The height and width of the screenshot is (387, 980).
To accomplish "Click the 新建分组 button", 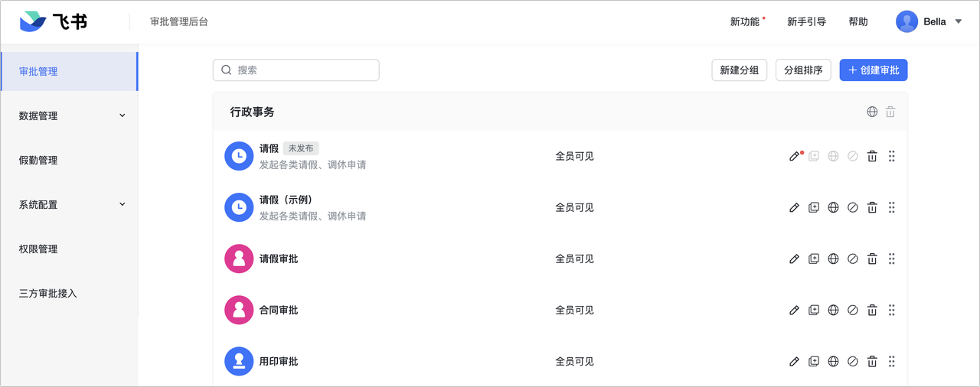I will pos(739,70).
